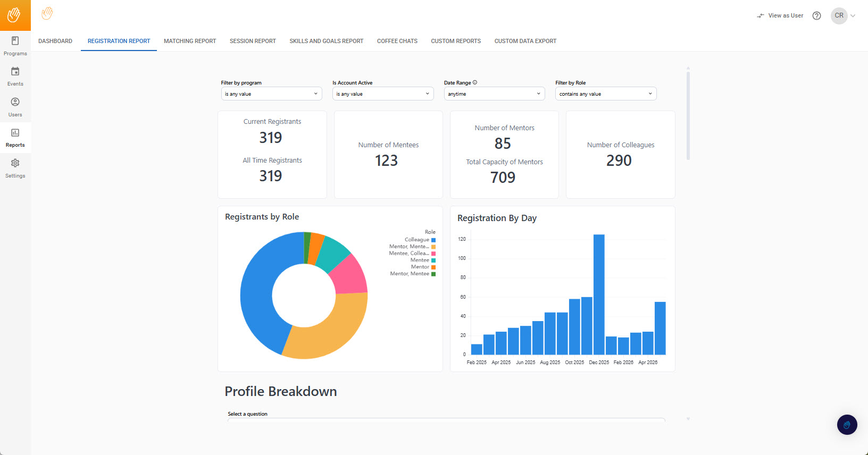Click View as User link
Screen dimensions: 868x455
click(780, 16)
